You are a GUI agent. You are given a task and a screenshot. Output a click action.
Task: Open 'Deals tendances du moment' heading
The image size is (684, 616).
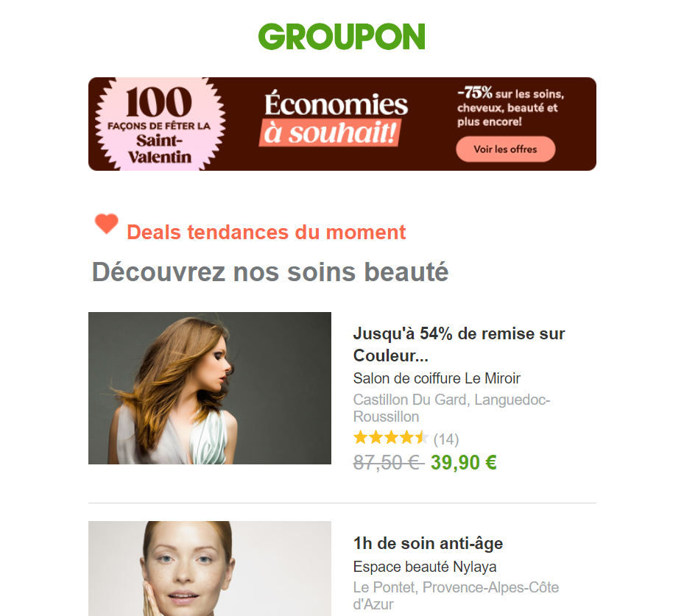click(x=266, y=232)
